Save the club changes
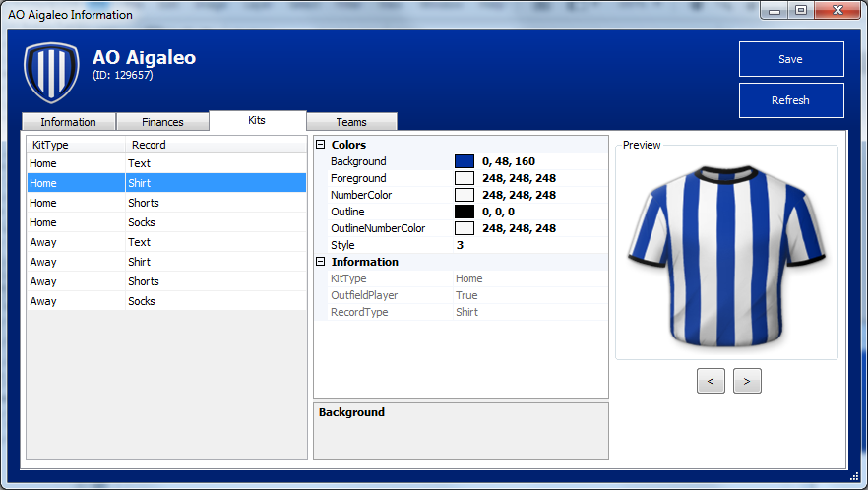This screenshot has width=868, height=490. click(x=791, y=59)
